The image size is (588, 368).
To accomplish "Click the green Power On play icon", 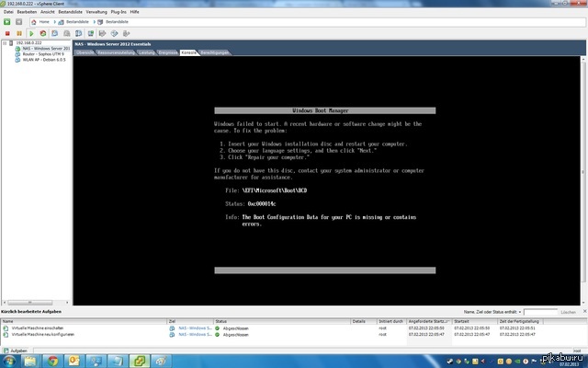I will (x=31, y=33).
